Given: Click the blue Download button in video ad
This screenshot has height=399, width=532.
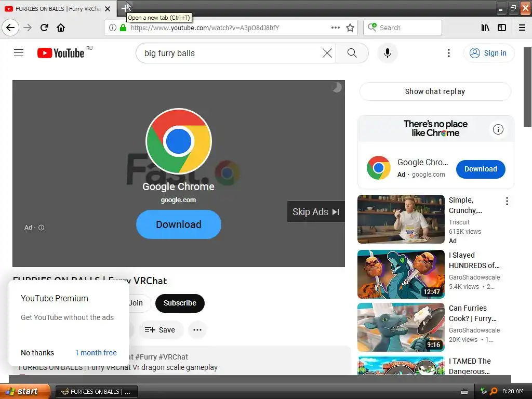Looking at the screenshot, I should coord(179,224).
